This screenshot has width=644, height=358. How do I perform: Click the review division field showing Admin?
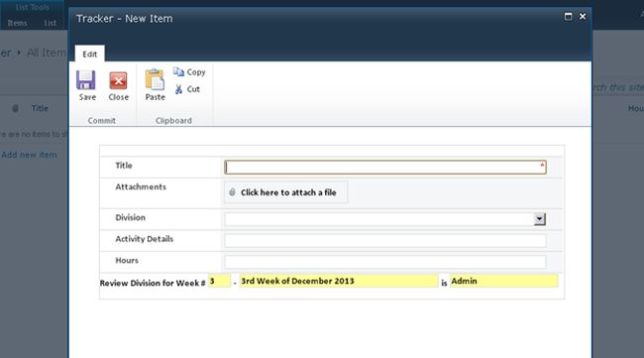pos(504,281)
